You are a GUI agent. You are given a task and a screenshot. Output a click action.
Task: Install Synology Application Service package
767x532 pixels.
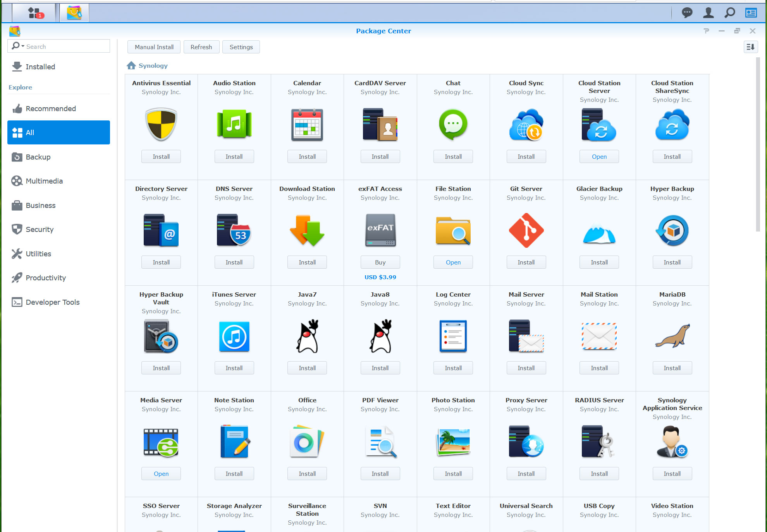click(x=672, y=474)
